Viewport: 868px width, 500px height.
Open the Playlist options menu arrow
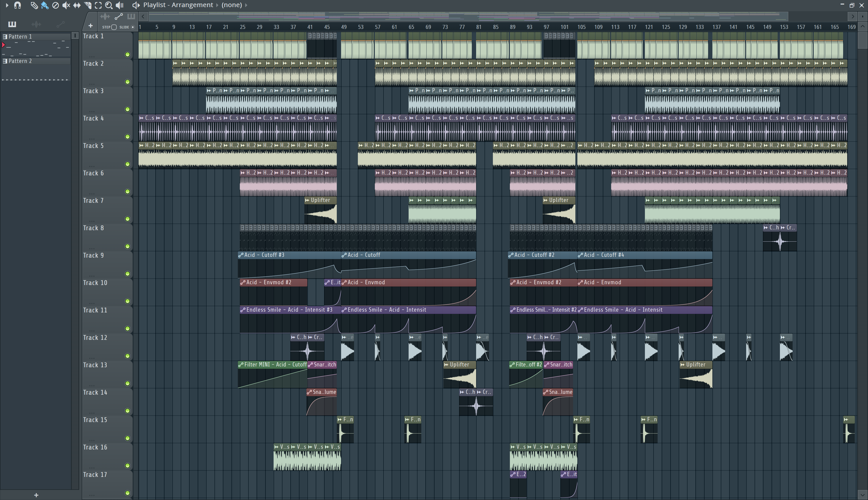pyautogui.click(x=7, y=5)
